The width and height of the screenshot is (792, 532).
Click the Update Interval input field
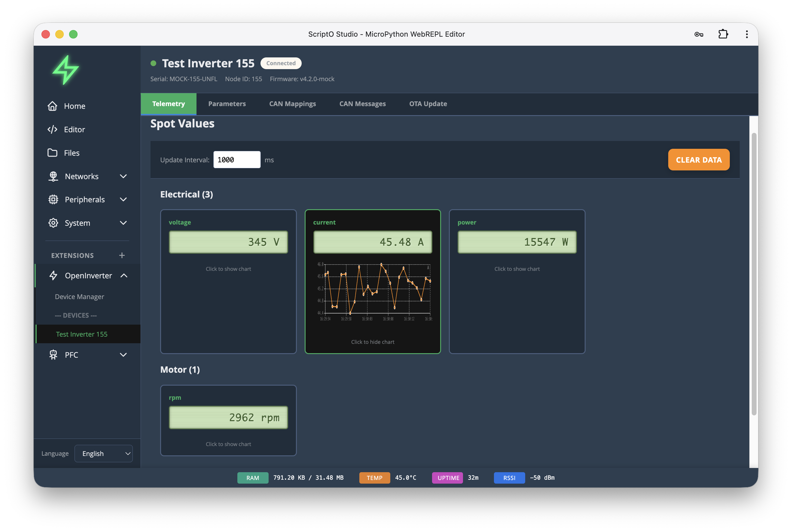click(x=237, y=160)
